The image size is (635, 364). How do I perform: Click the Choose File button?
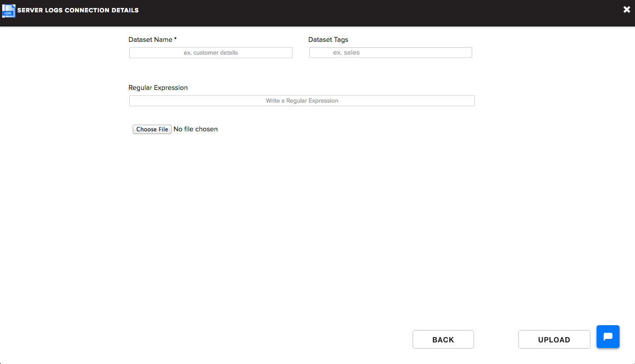[x=152, y=129]
